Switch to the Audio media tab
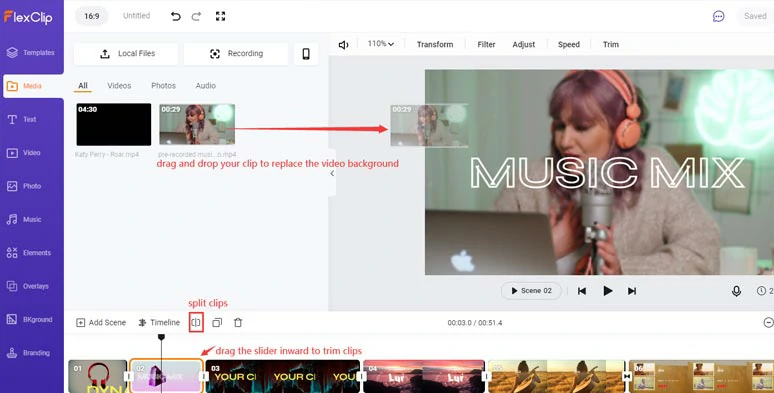Screen dimensions: 774x393 pyautogui.click(x=206, y=86)
